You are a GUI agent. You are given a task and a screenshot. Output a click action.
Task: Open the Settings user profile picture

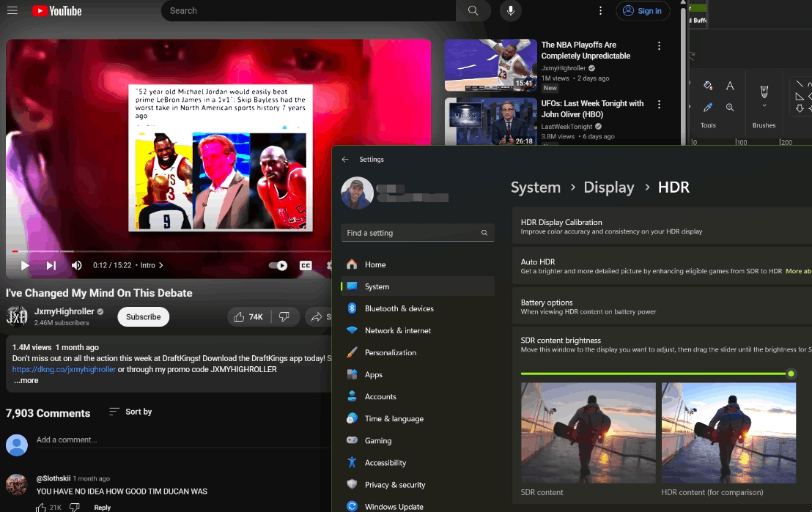(x=357, y=193)
